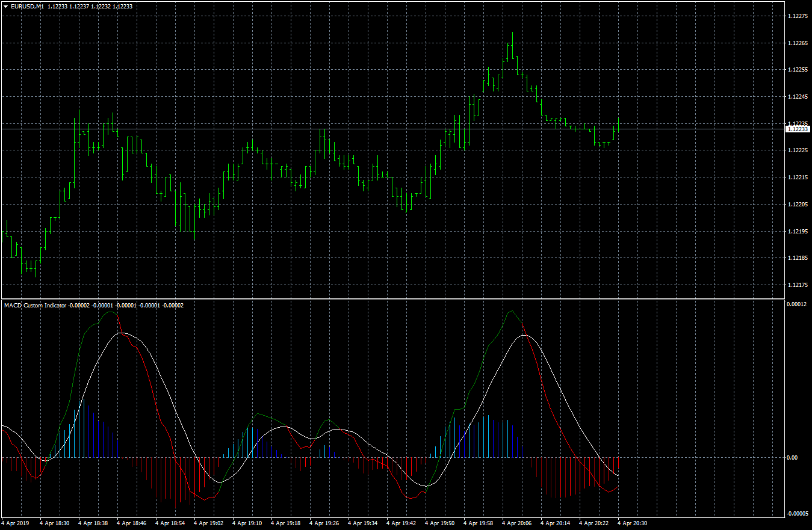
Task: Click the 4 Apr 2019 date label
Action: (x=15, y=523)
